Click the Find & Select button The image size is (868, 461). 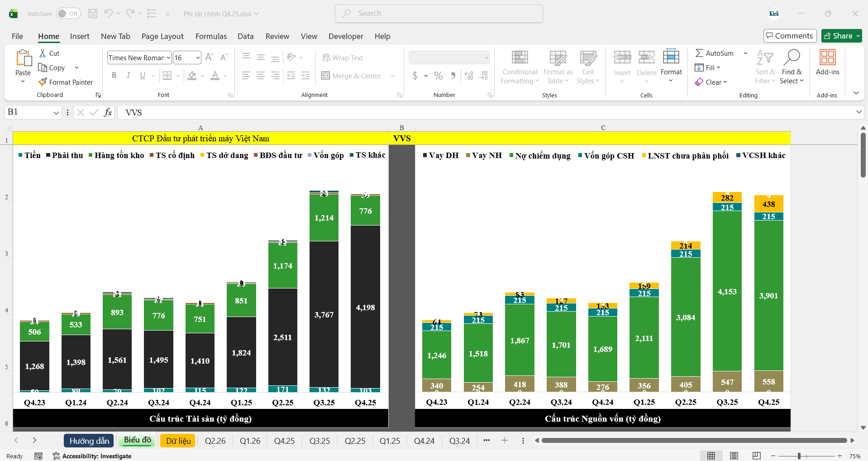[792, 67]
